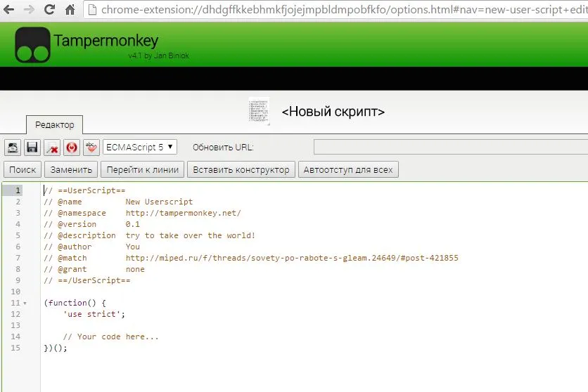Click the '// ==UserScript==' header line
This screenshot has width=588, height=392.
[84, 190]
